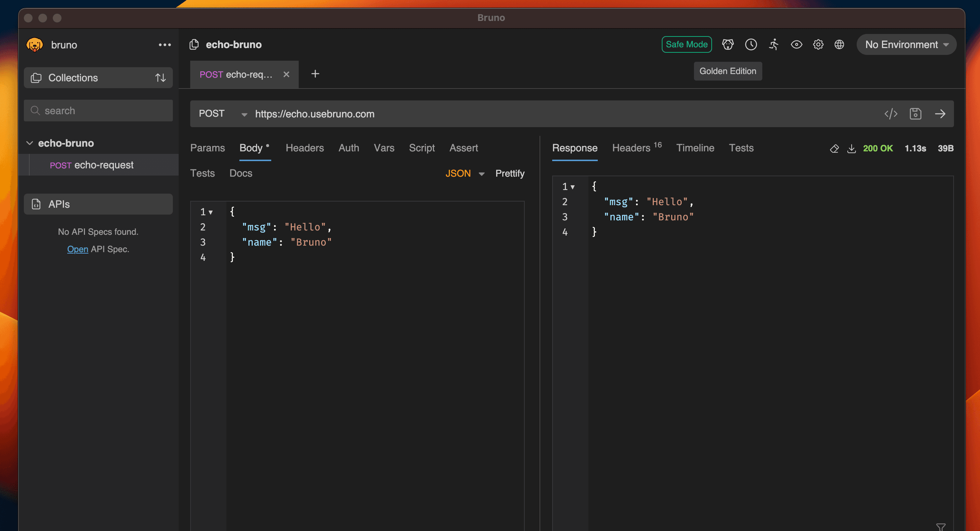Image resolution: width=980 pixels, height=531 pixels.
Task: Open the timeline clock icon in top bar
Action: pyautogui.click(x=751, y=44)
